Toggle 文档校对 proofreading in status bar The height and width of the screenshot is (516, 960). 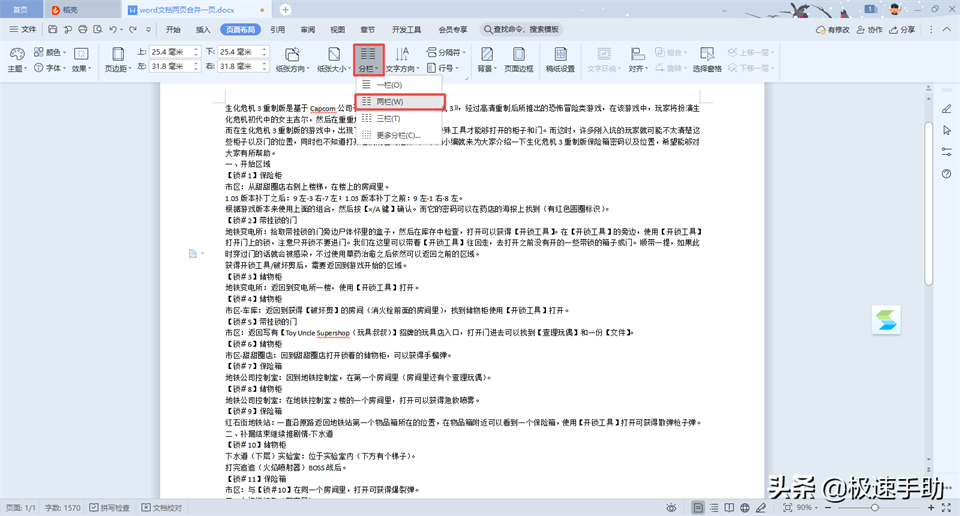click(x=161, y=508)
